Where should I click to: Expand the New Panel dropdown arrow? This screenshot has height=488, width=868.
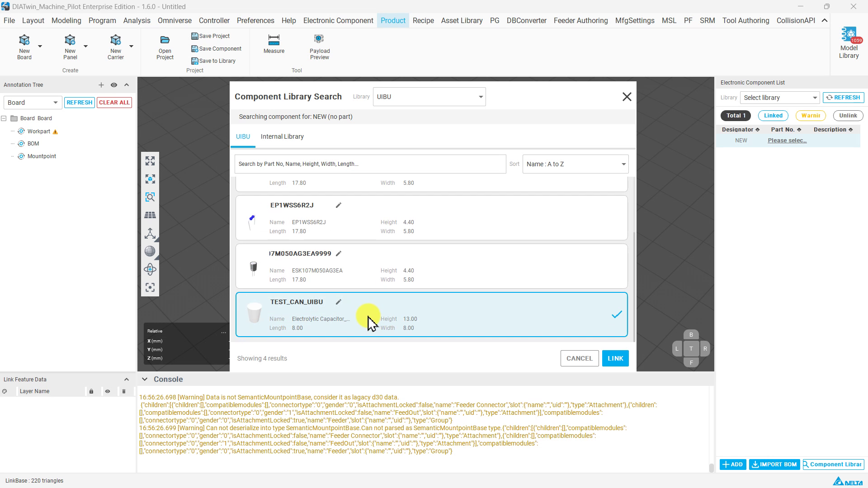point(85,47)
